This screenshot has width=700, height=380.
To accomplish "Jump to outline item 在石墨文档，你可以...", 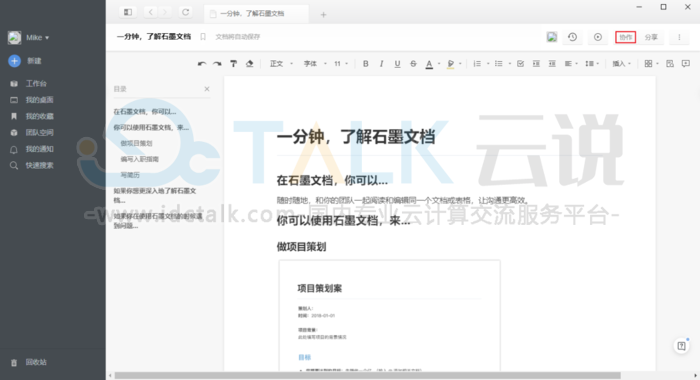I will (x=145, y=112).
